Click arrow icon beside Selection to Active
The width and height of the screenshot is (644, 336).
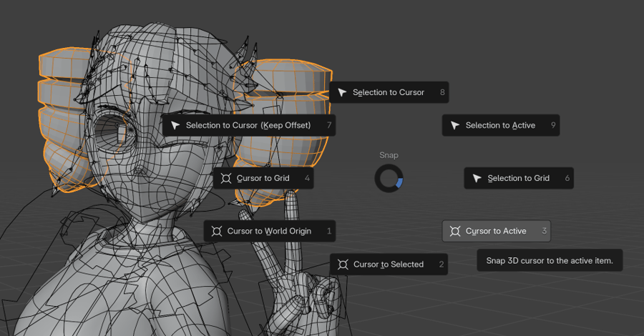click(454, 125)
